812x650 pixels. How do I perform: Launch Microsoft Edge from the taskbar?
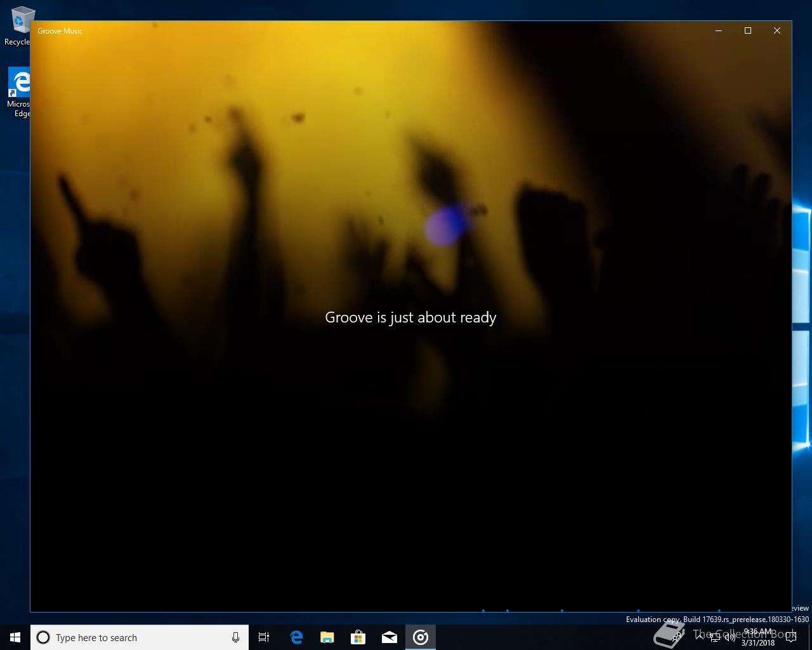[x=296, y=637]
